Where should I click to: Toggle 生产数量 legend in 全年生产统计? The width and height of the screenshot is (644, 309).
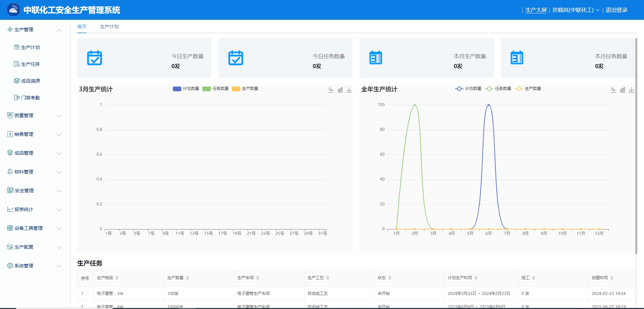[528, 89]
